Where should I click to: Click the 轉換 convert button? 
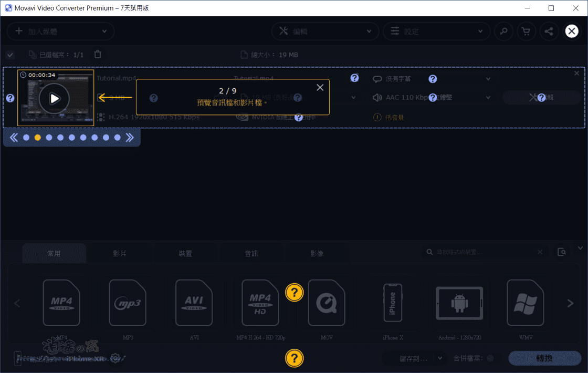click(x=544, y=358)
